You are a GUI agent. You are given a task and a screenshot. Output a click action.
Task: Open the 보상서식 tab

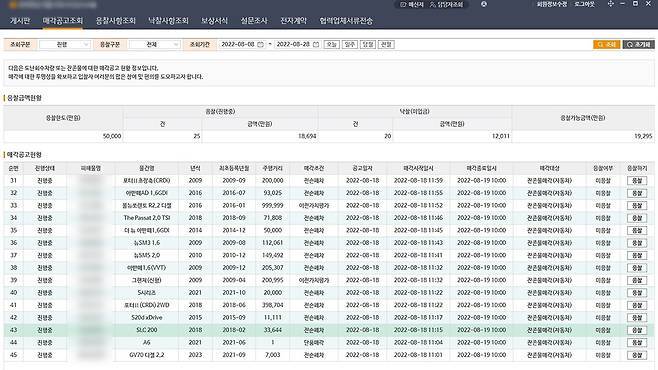point(214,21)
